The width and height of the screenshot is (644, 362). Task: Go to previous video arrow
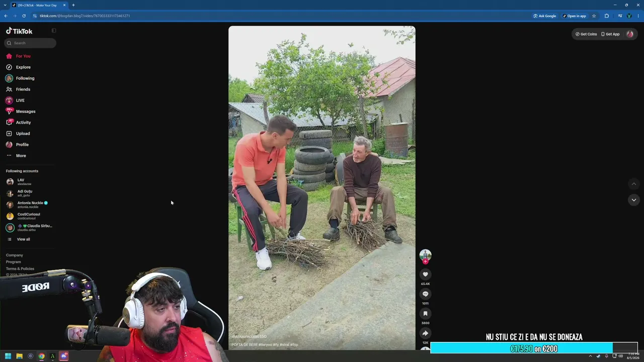633,184
